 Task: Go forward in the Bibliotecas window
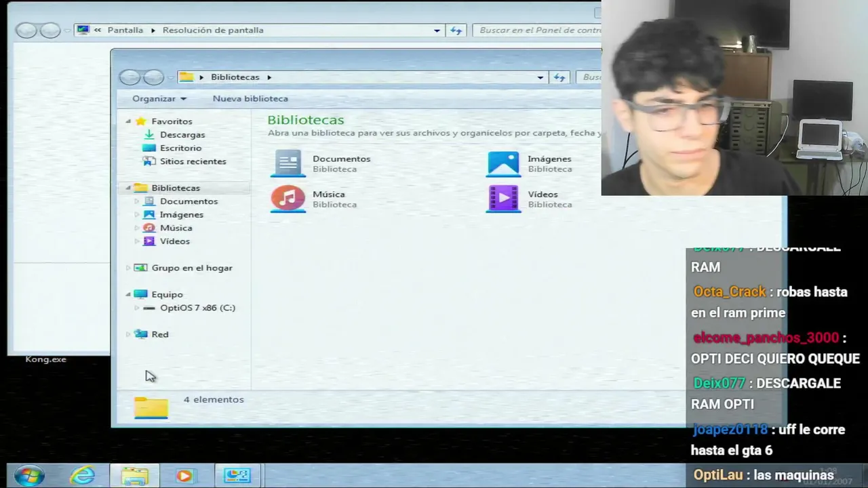pos(154,77)
